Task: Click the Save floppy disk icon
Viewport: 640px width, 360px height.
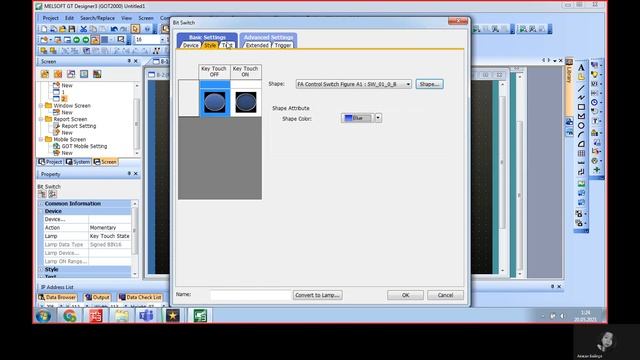Action: (72, 29)
